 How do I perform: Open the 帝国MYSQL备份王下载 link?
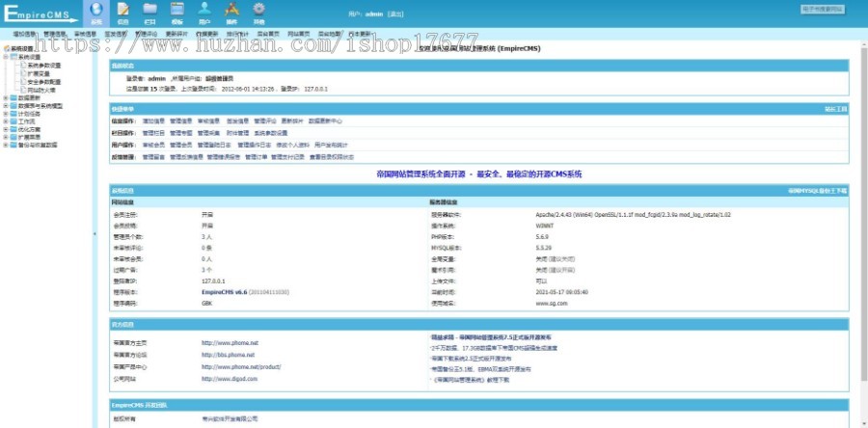(818, 190)
